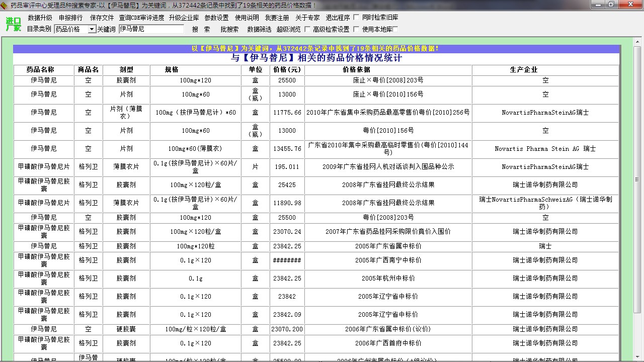644x362 pixels.
Task: Click 硬胶囊 cell in 2006年广东省属 row
Action: click(126, 329)
